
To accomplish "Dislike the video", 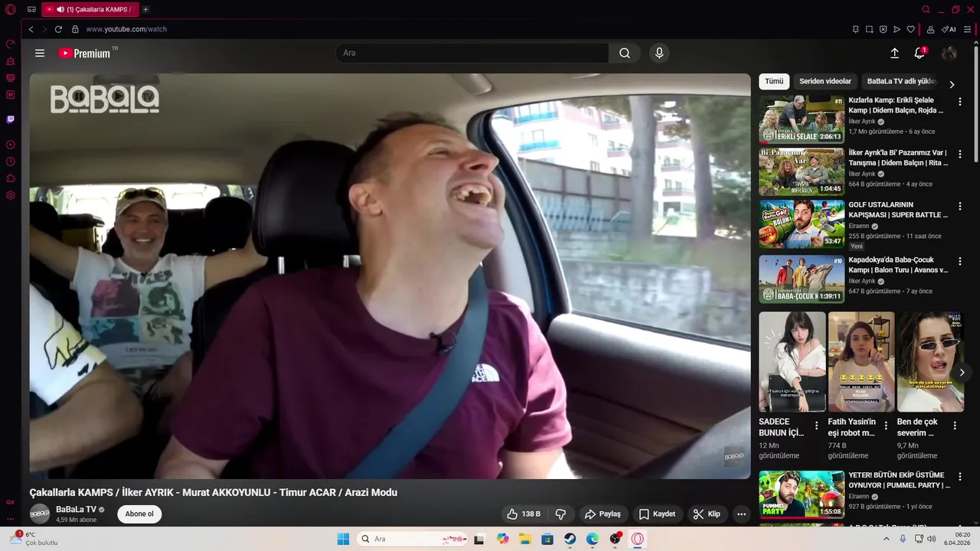I will pos(560,514).
